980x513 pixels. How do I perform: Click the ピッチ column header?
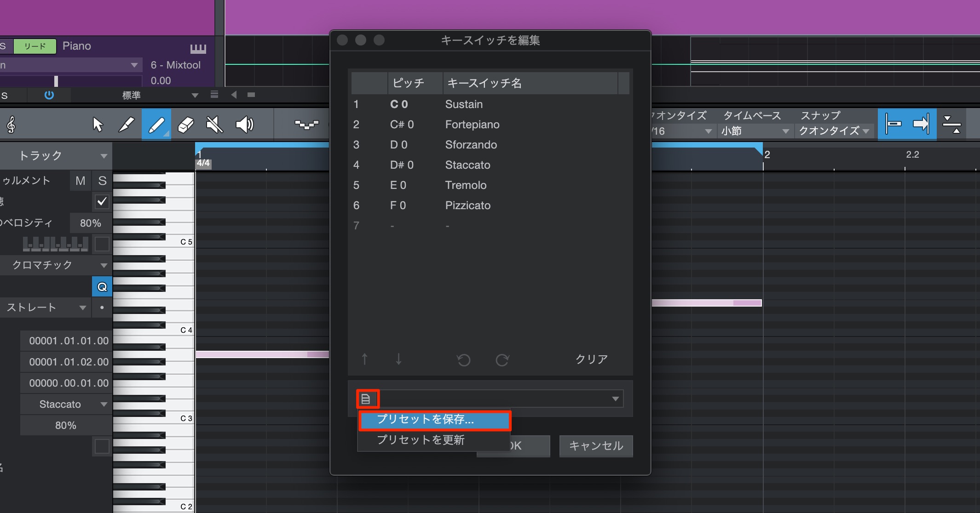tap(415, 83)
